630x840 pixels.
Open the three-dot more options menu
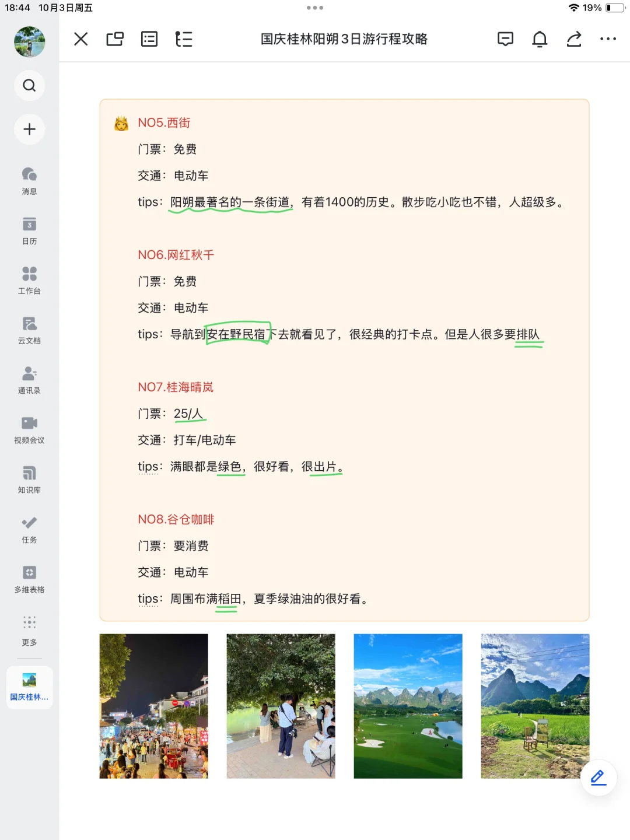tap(608, 39)
